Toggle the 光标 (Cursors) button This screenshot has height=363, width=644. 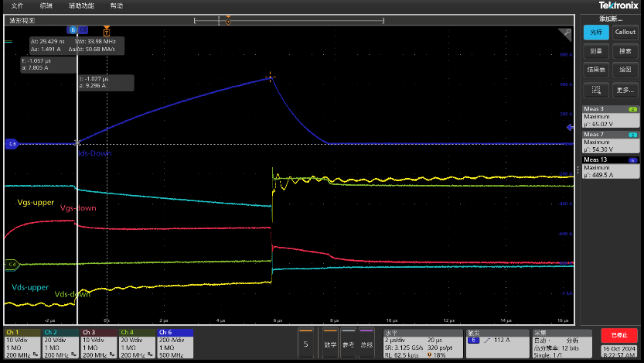(x=596, y=32)
